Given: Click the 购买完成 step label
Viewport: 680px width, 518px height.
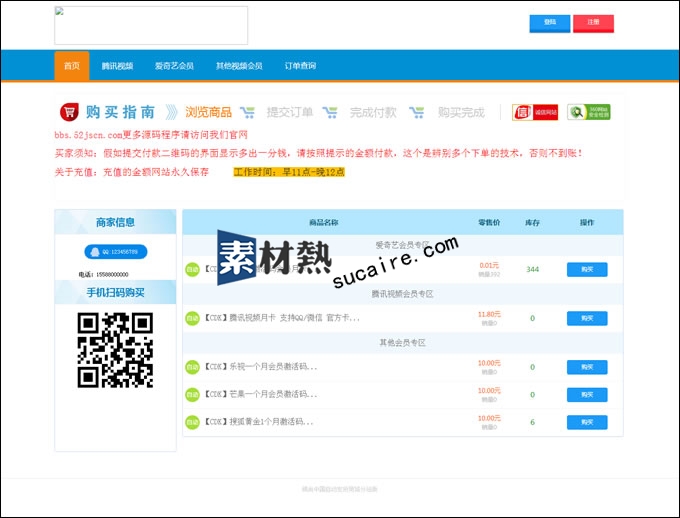Looking at the screenshot, I should click(461, 112).
